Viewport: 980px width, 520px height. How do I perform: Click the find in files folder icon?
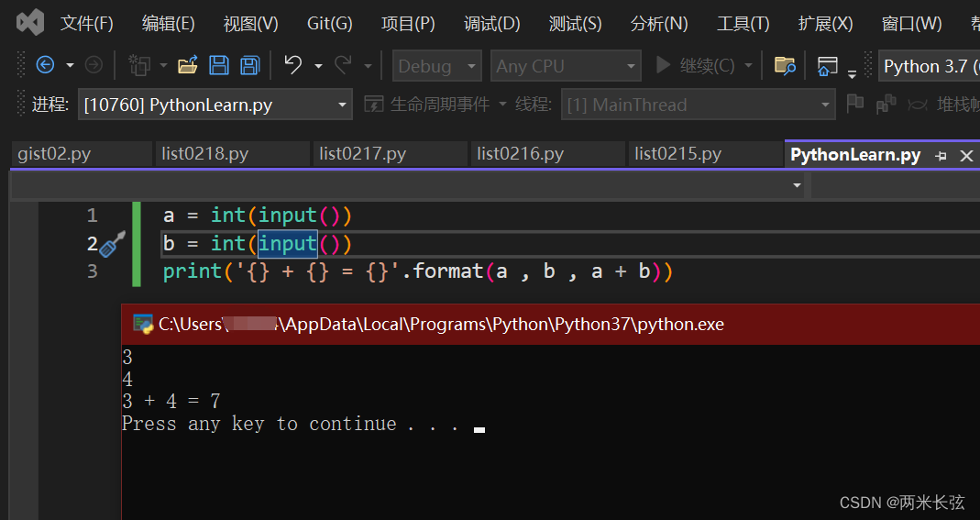[785, 65]
